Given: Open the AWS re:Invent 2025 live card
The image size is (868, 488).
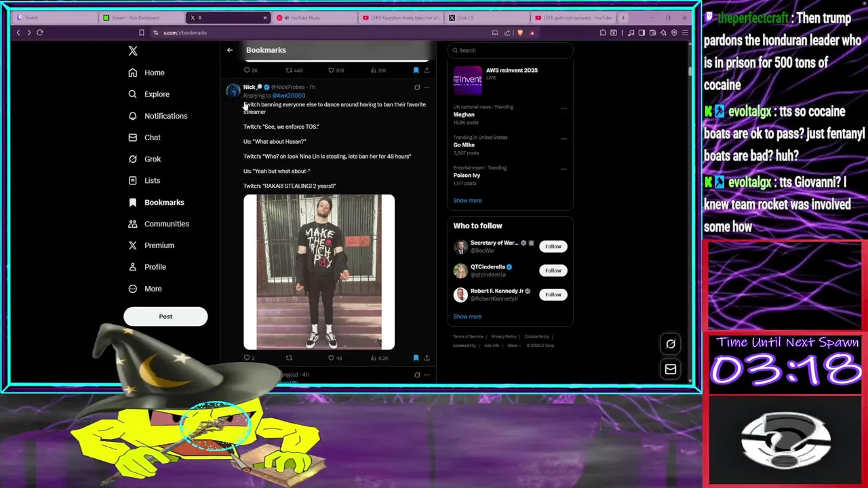Looking at the screenshot, I should coord(511,79).
